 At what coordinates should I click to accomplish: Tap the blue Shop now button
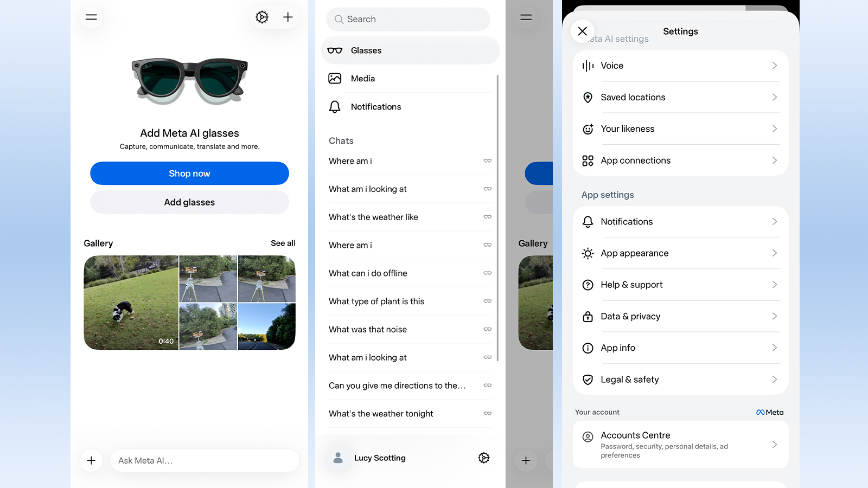[189, 174]
